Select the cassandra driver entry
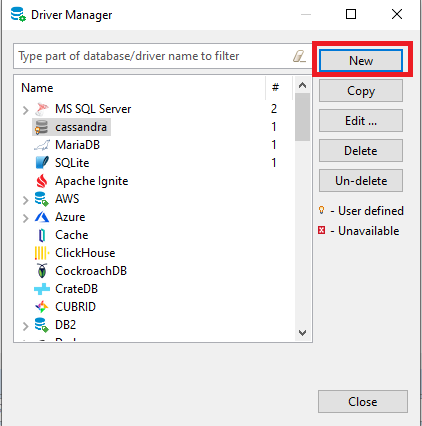This screenshot has height=426, width=422. [81, 127]
